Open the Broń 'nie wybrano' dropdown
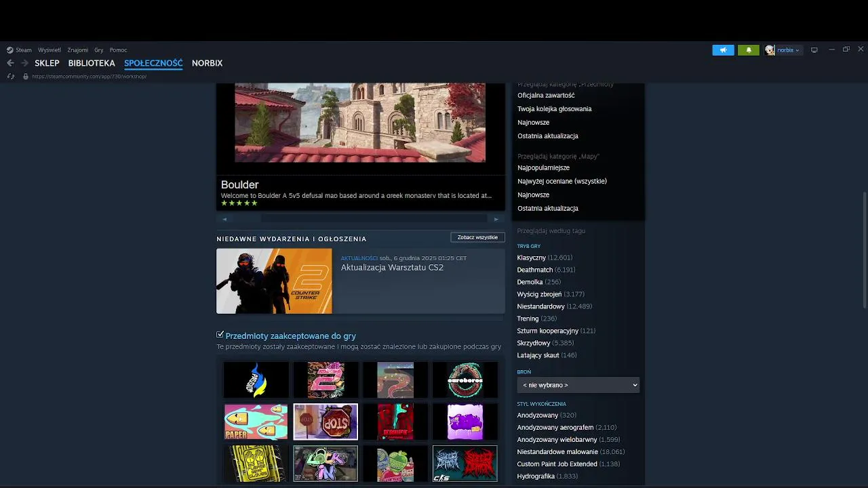868x488 pixels. (x=578, y=385)
